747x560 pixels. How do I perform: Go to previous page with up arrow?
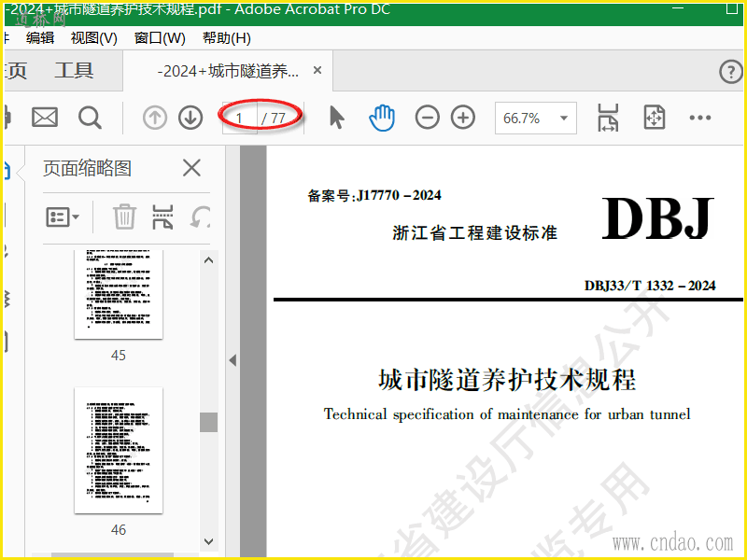pos(155,118)
